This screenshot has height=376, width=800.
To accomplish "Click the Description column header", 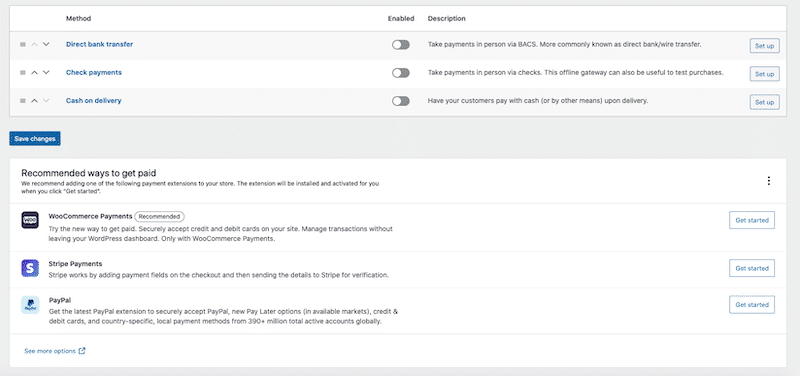I will (446, 18).
